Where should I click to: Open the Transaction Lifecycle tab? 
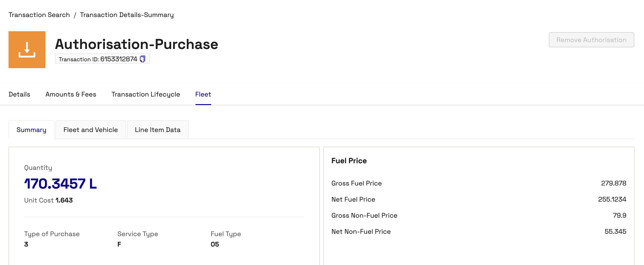[146, 94]
